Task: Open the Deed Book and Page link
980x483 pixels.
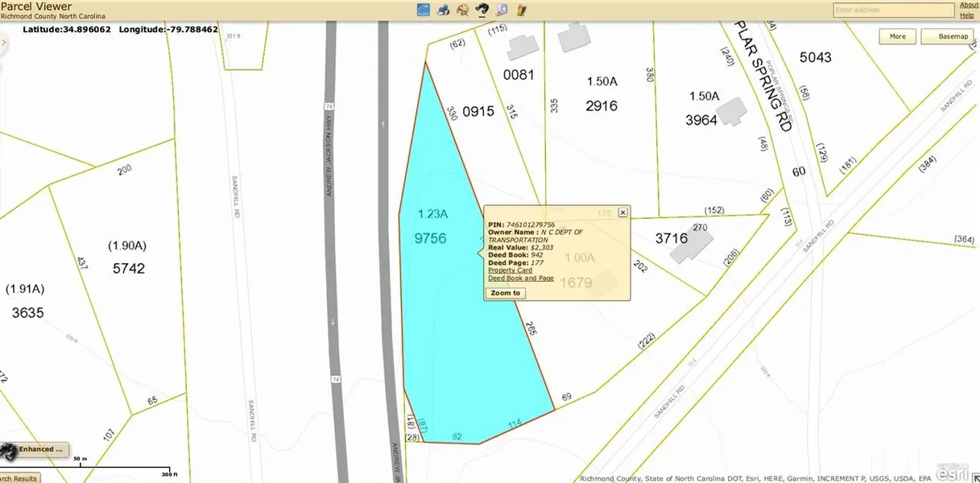Action: coord(520,279)
